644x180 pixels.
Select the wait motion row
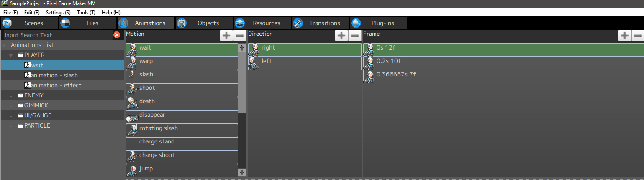182,50
